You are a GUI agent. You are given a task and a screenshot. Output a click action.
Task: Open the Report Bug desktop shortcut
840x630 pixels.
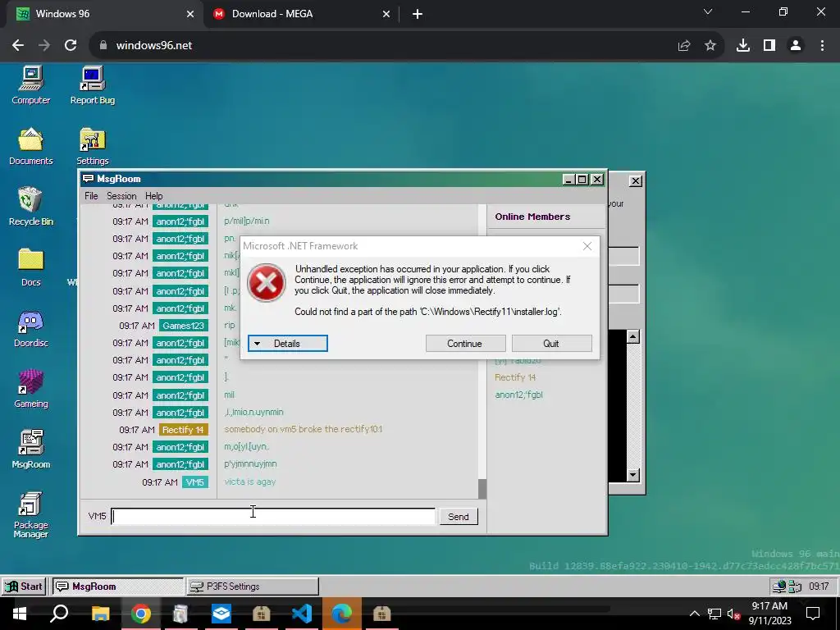coord(92,85)
